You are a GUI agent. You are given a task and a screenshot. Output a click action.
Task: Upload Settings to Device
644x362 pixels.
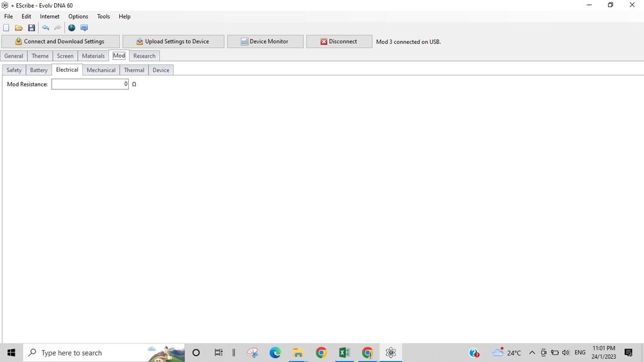tap(173, 41)
